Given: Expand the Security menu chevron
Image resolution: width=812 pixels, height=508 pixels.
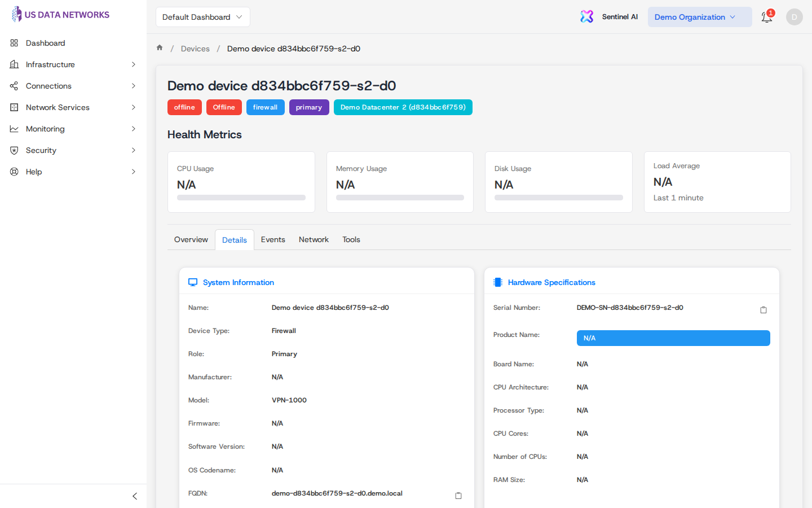Looking at the screenshot, I should 134,150.
